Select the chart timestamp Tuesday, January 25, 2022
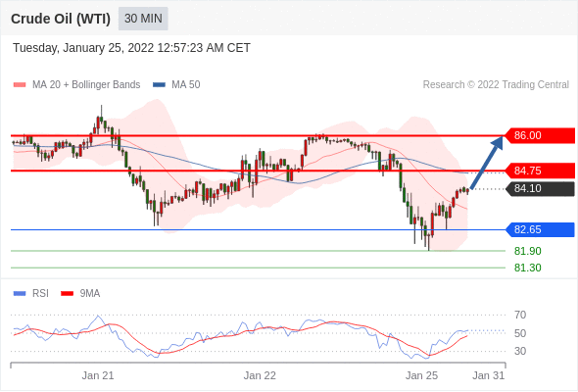This screenshot has width=578, height=392. point(131,48)
